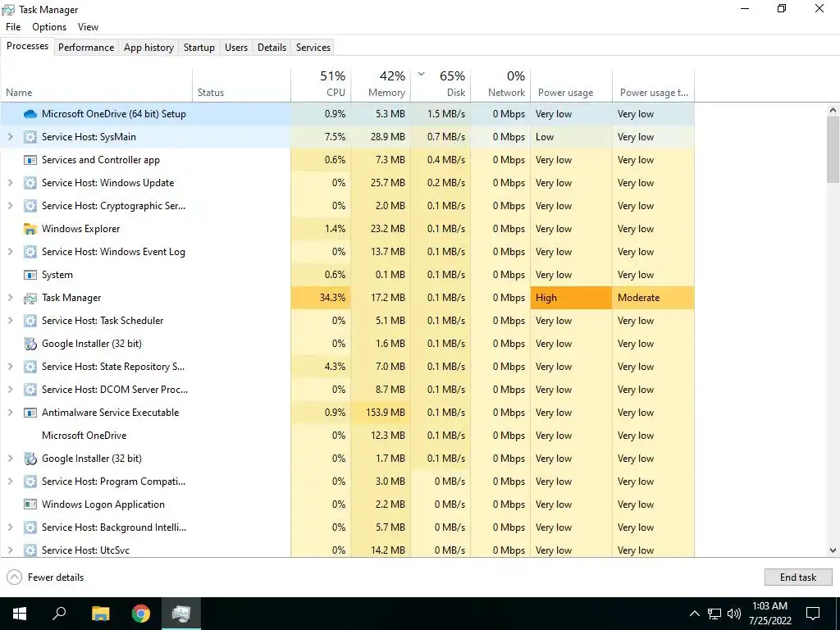The image size is (840, 630).
Task: Click the Antimalware Service Executable icon
Action: coord(30,413)
